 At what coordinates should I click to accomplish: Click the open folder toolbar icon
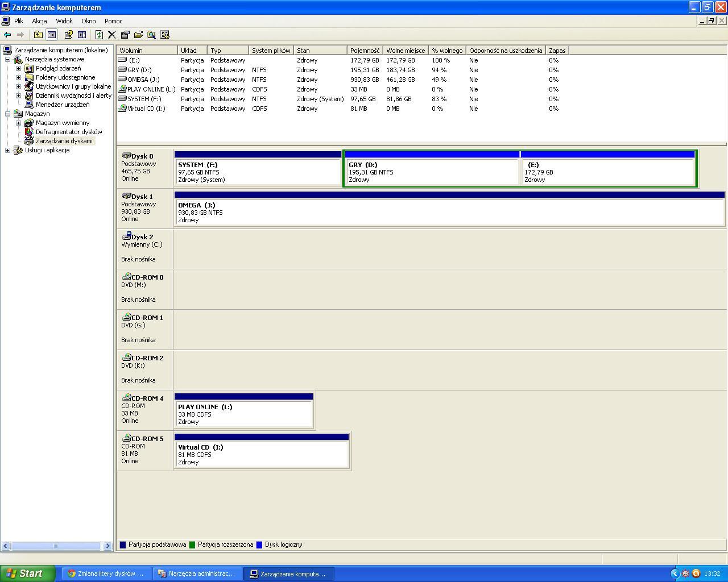point(138,35)
